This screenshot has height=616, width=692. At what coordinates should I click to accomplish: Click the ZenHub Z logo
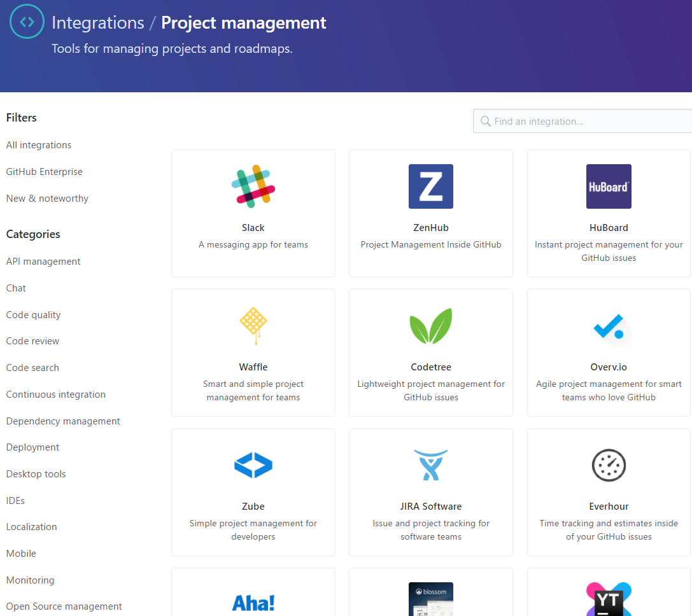click(x=431, y=186)
